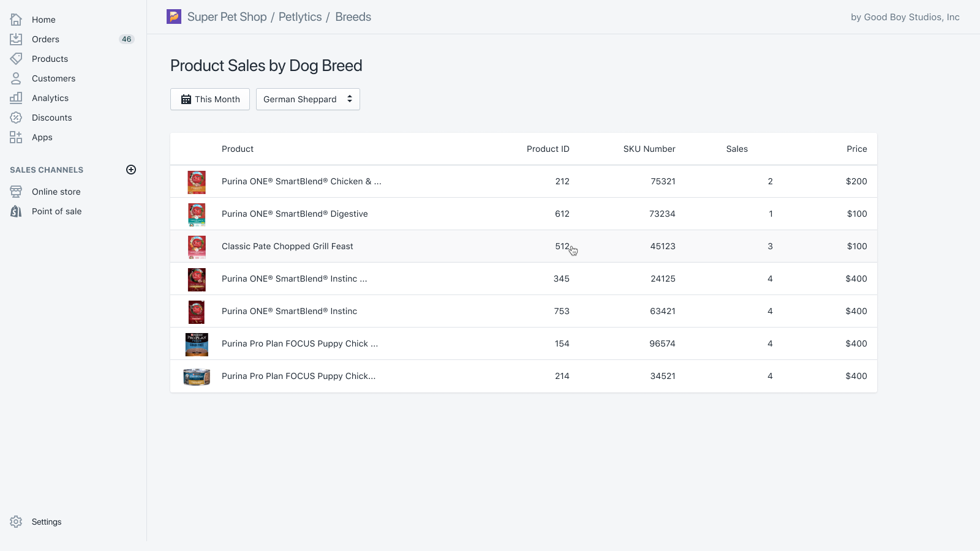Navigate to Breeds in the breadcrumb
Screen dimensions: 980x551
tap(353, 17)
